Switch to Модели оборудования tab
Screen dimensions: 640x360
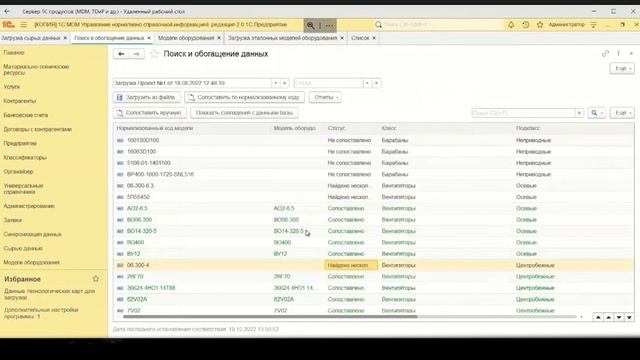[x=186, y=38]
